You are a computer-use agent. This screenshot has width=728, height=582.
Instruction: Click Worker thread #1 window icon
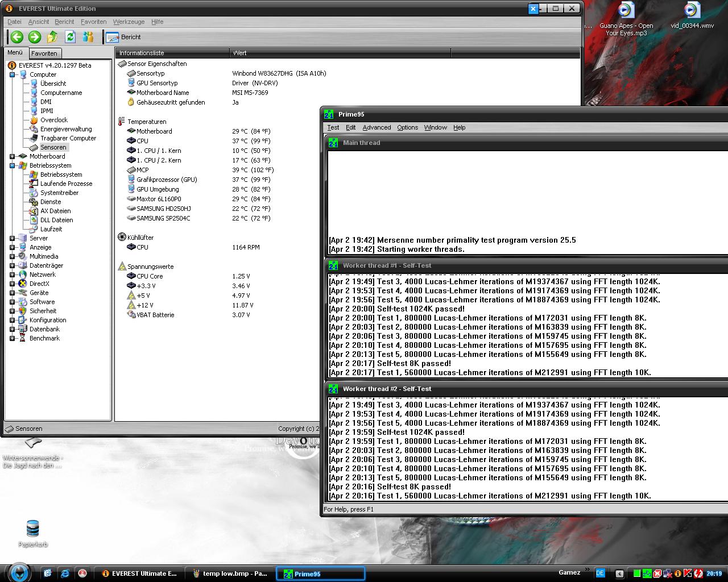point(333,265)
